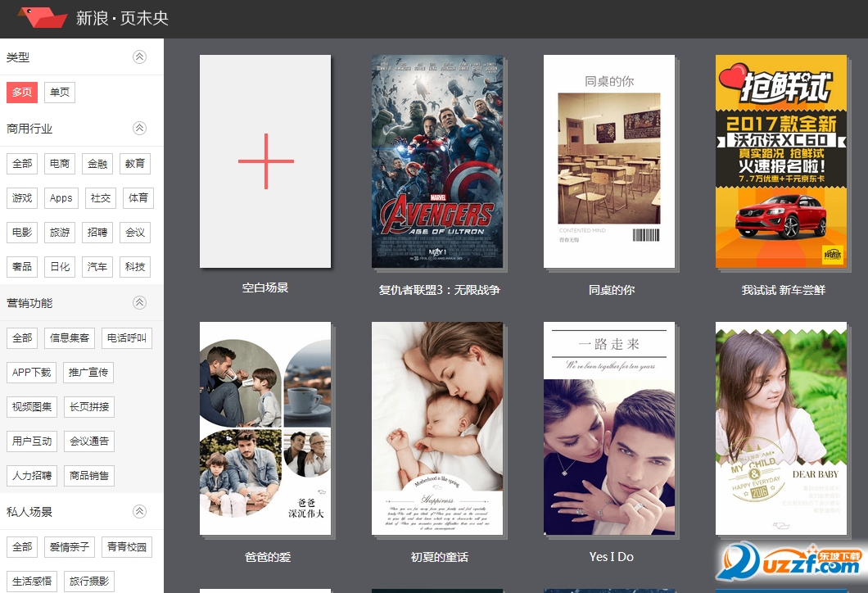Open the mother and baby template
The image size is (868, 593).
click(437, 428)
